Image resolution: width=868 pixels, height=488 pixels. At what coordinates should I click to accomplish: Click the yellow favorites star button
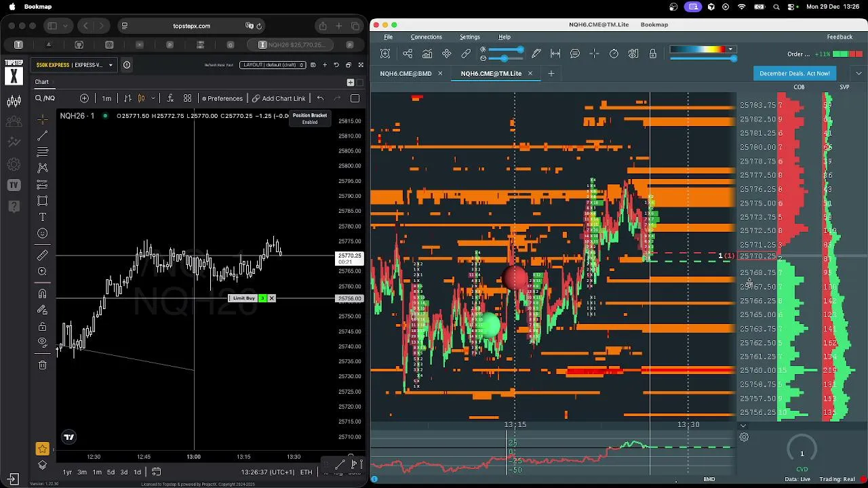42,449
